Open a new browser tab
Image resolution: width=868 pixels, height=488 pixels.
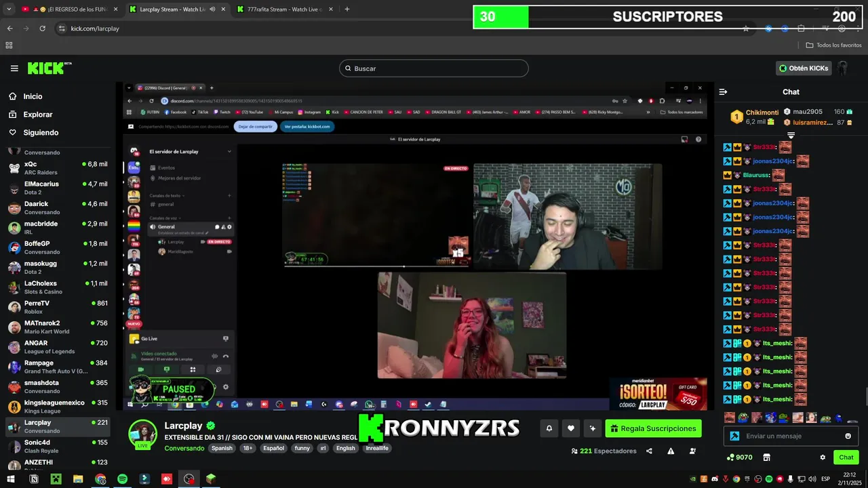pyautogui.click(x=347, y=9)
